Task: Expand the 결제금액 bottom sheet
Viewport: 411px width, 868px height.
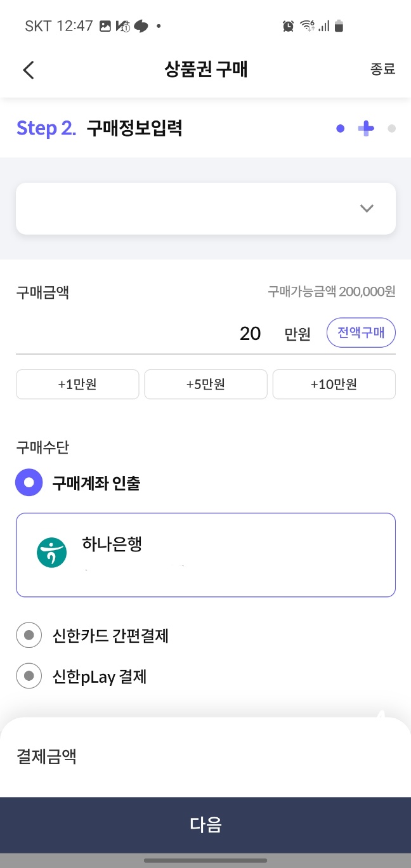Action: (x=205, y=757)
